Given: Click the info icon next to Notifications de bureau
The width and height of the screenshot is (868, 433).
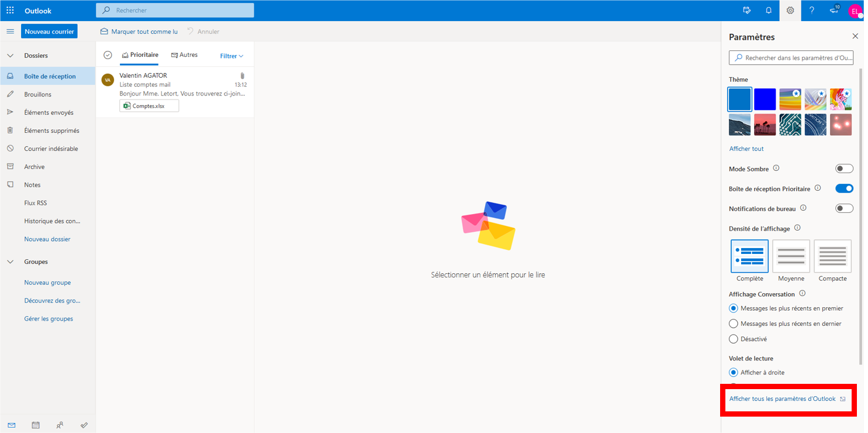Looking at the screenshot, I should click(803, 208).
